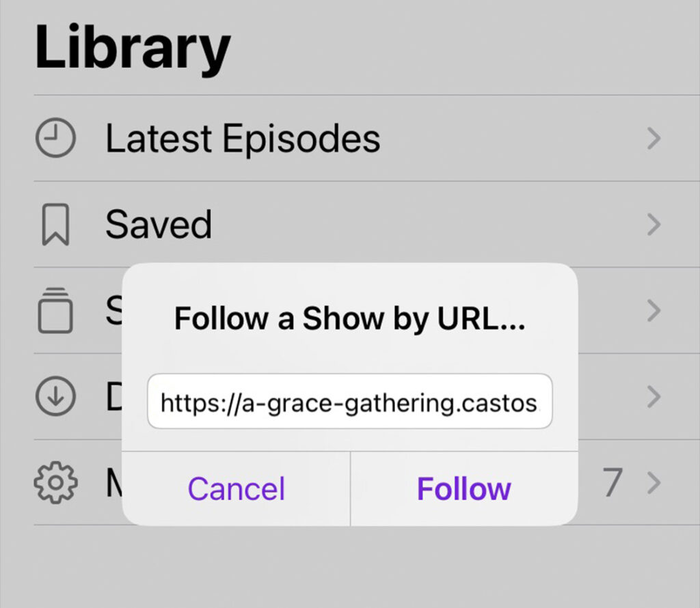
Task: Click the chevron on the download-icon row
Action: [654, 397]
